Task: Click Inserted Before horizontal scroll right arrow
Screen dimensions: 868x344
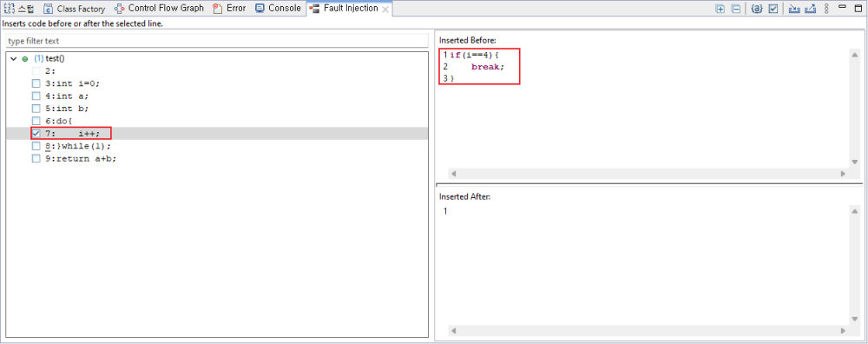Action: (x=843, y=174)
